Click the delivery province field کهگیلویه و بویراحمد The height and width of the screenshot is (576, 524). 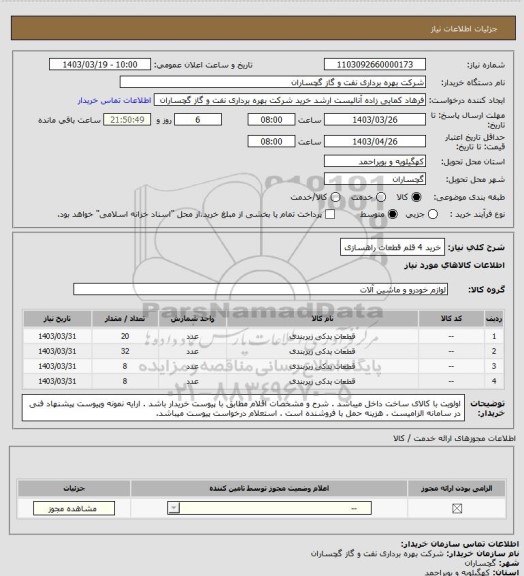point(375,161)
